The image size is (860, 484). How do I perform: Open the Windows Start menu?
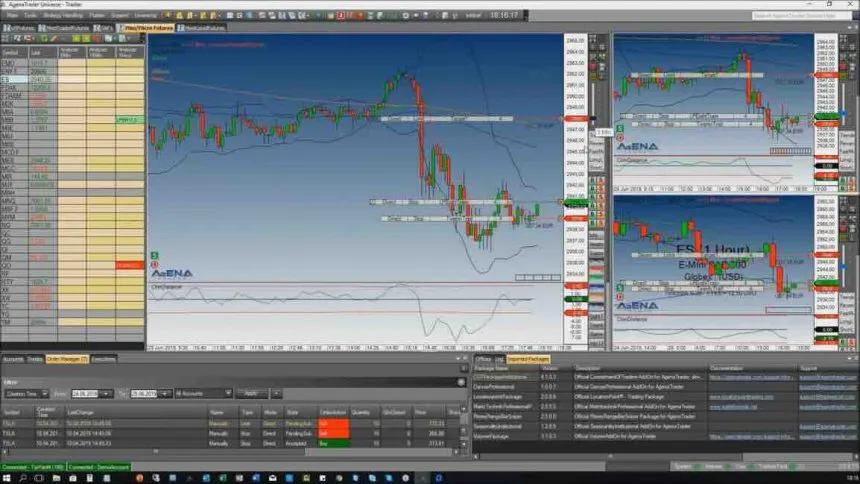pos(7,478)
